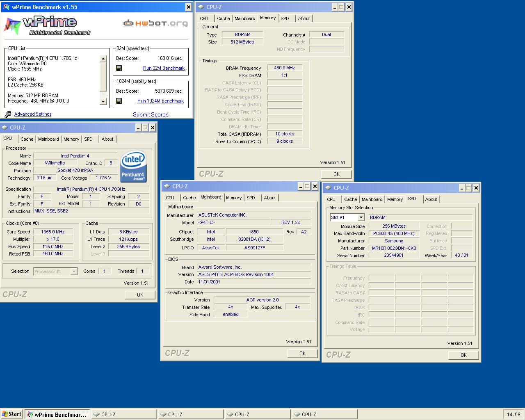Click the Chipset i850 field
The image size is (525, 420).
(254, 232)
